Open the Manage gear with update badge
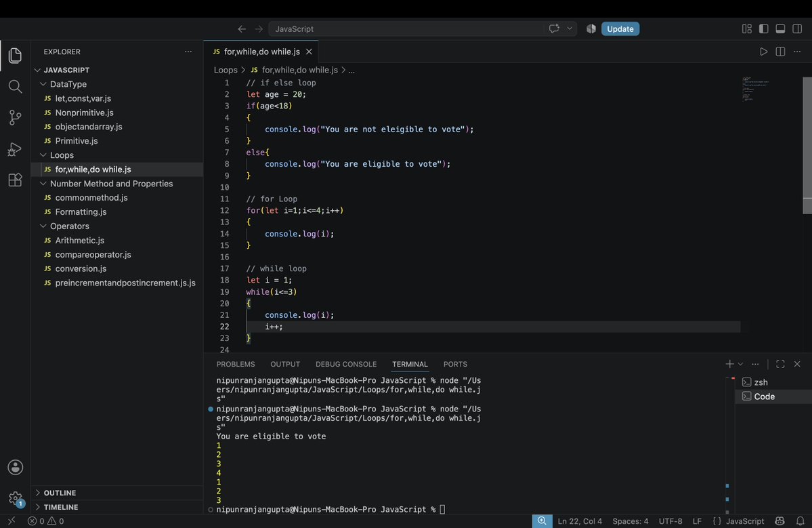This screenshot has width=812, height=528. coord(15,499)
